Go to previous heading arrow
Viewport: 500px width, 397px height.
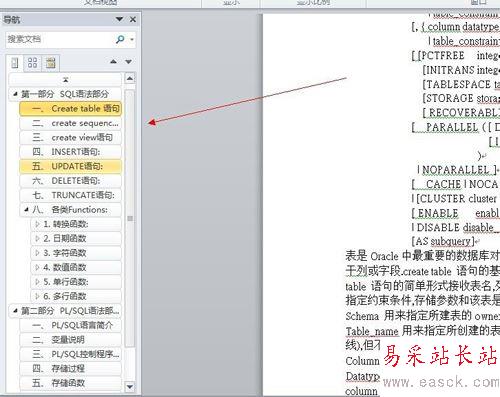pyautogui.click(x=113, y=61)
